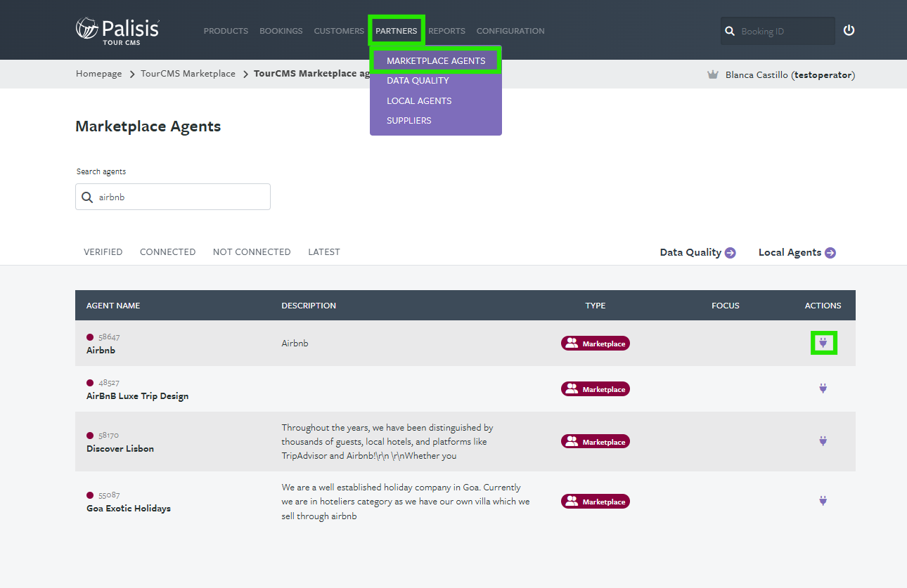
Task: Open the Configuration menu
Action: click(510, 31)
